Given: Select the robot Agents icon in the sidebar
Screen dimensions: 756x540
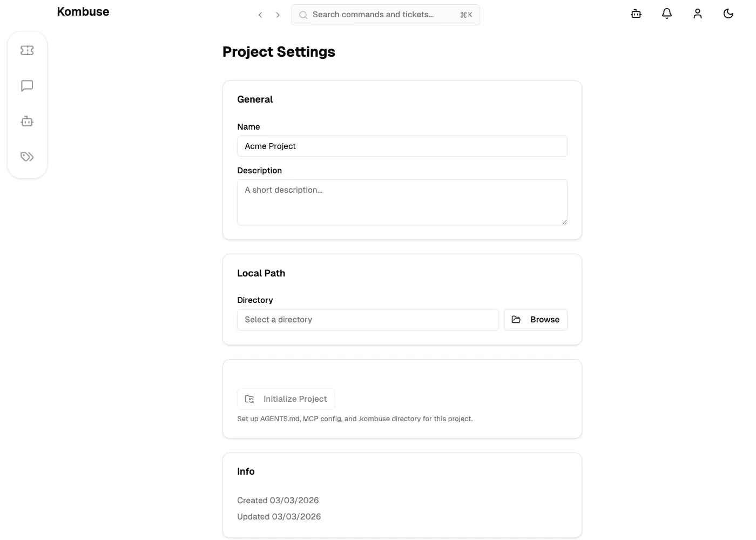Looking at the screenshot, I should [x=27, y=121].
